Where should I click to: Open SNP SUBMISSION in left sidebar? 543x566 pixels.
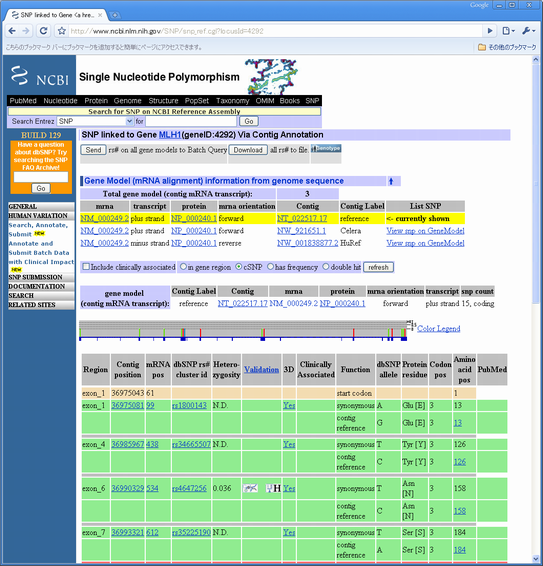[x=41, y=277]
